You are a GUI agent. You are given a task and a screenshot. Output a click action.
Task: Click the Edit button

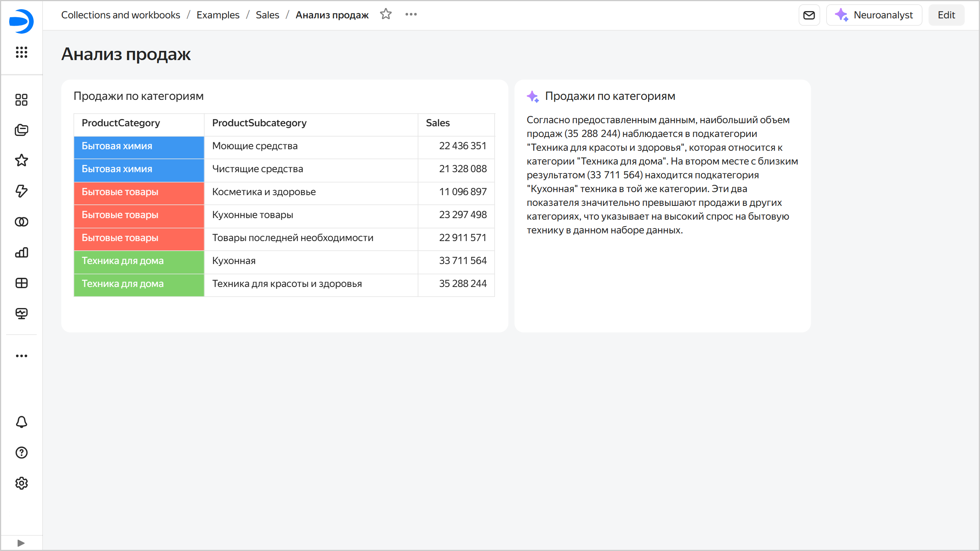[x=946, y=15]
